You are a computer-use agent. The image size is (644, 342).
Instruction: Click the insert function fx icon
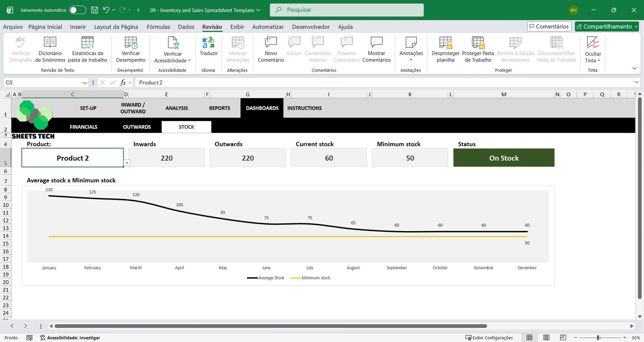(123, 82)
